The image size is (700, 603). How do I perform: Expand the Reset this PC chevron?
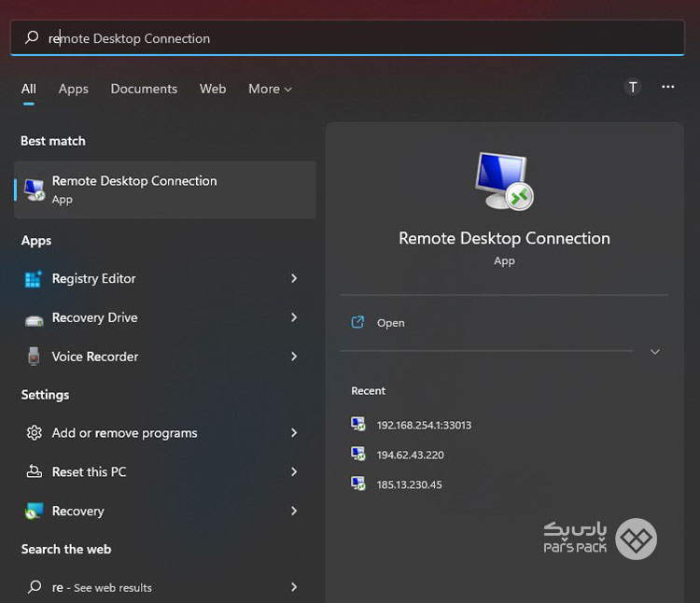tap(294, 471)
